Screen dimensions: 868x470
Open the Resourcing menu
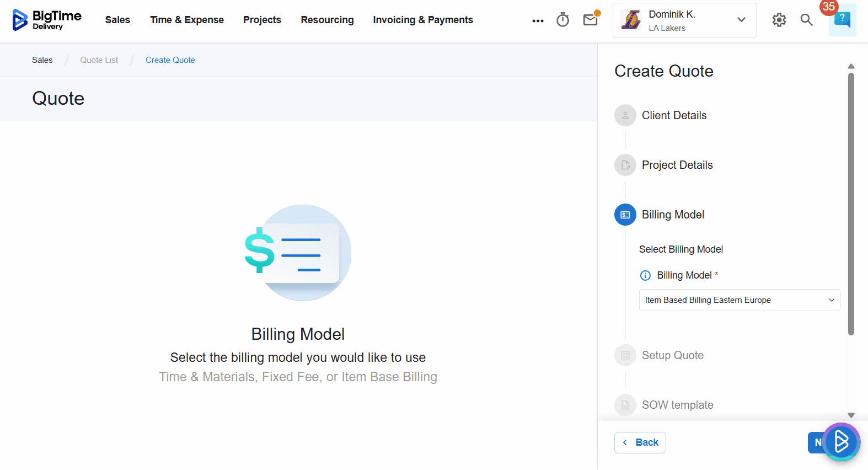[x=327, y=20]
